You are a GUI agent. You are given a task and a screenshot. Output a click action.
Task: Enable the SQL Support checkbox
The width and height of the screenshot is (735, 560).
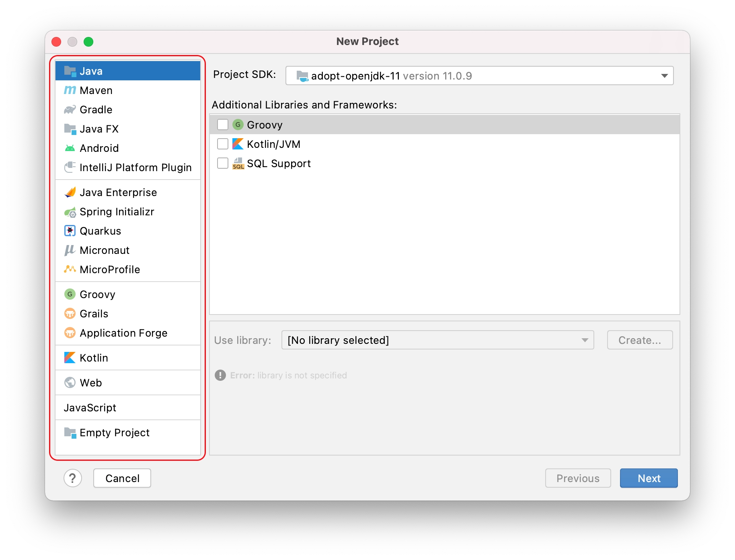point(223,163)
